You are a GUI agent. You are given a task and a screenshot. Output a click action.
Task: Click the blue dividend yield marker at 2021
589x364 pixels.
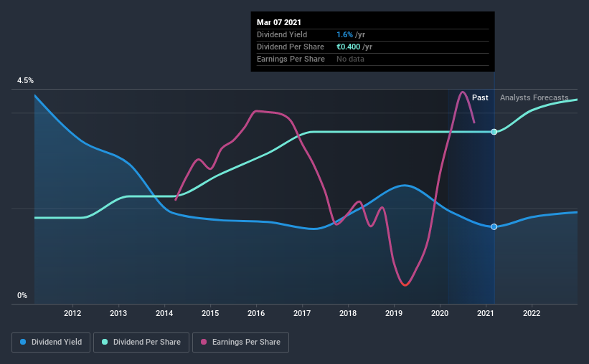494,226
